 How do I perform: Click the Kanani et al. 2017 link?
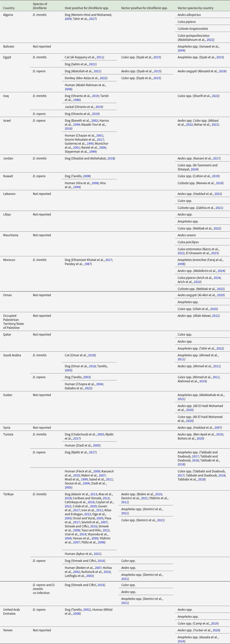coord(216,158)
